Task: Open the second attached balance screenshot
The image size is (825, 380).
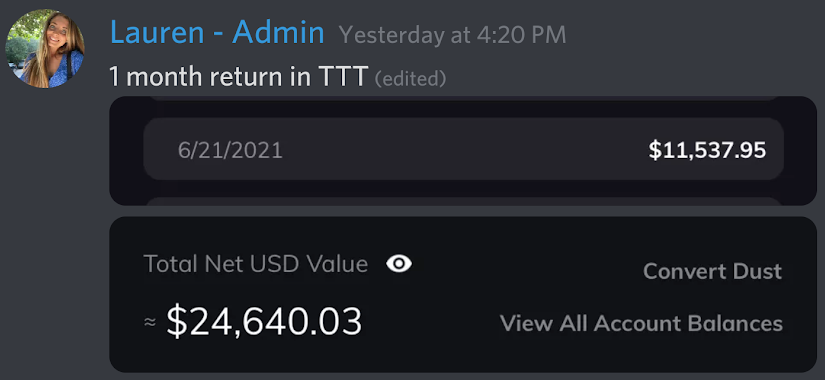Action: (x=463, y=294)
